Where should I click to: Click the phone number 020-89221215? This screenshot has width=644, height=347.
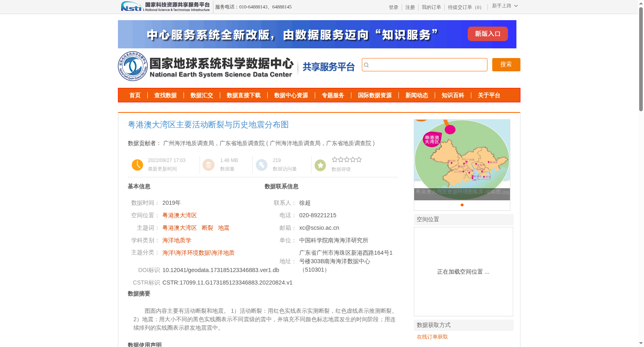coord(318,216)
